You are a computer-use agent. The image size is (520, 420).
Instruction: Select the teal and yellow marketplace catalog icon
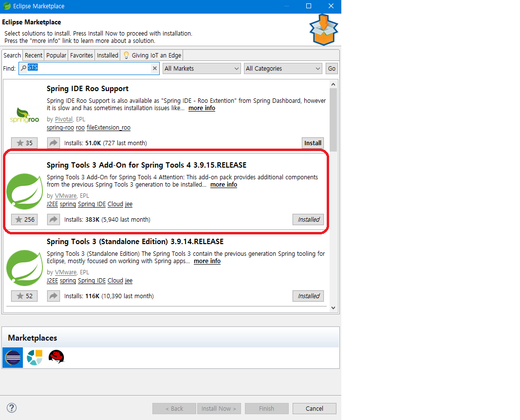[x=35, y=358]
